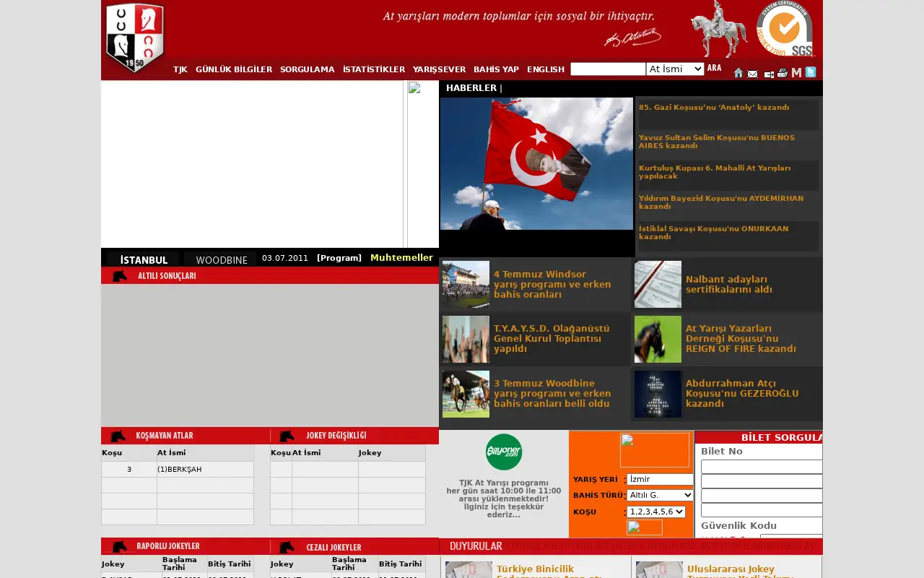Click the Bilyoner.com green logo
The height and width of the screenshot is (578, 924).
coord(504,452)
